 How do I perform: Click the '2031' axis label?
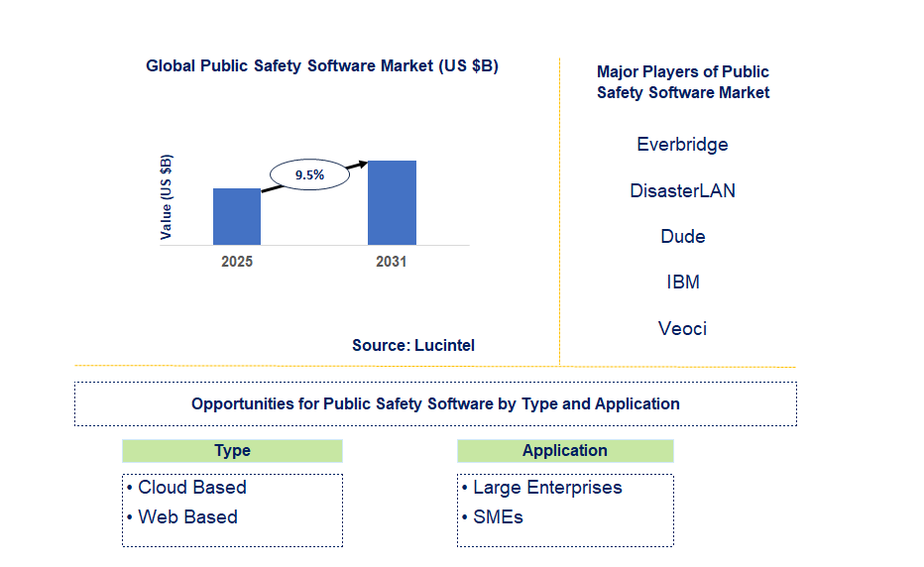coord(392,262)
